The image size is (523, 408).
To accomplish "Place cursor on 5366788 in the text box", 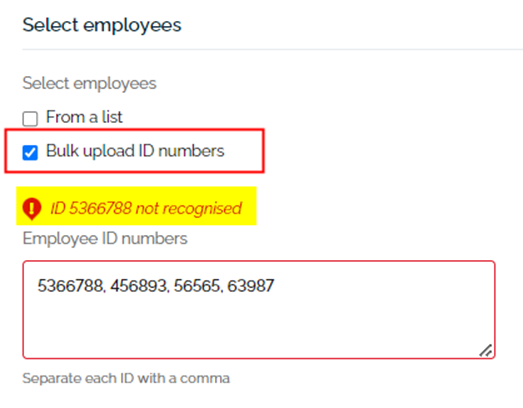I will [x=70, y=286].
